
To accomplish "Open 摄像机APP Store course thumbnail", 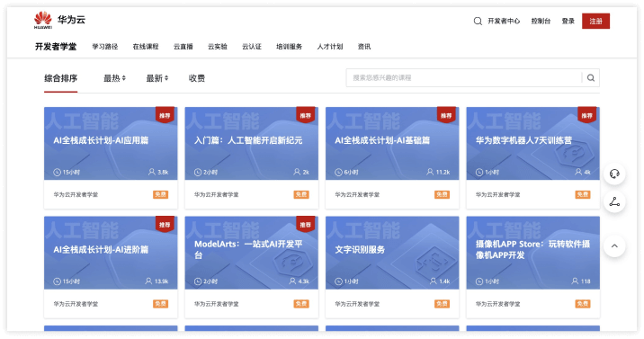I will [x=533, y=253].
